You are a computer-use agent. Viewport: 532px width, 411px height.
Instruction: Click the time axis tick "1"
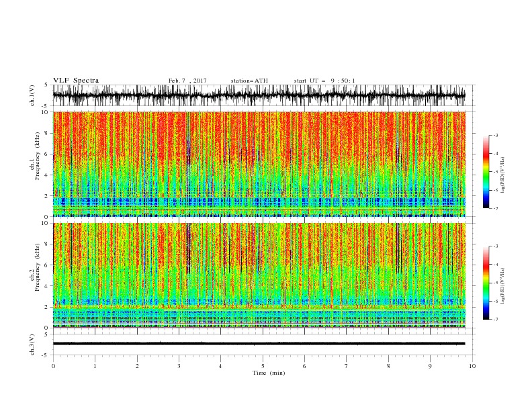[x=95, y=366]
